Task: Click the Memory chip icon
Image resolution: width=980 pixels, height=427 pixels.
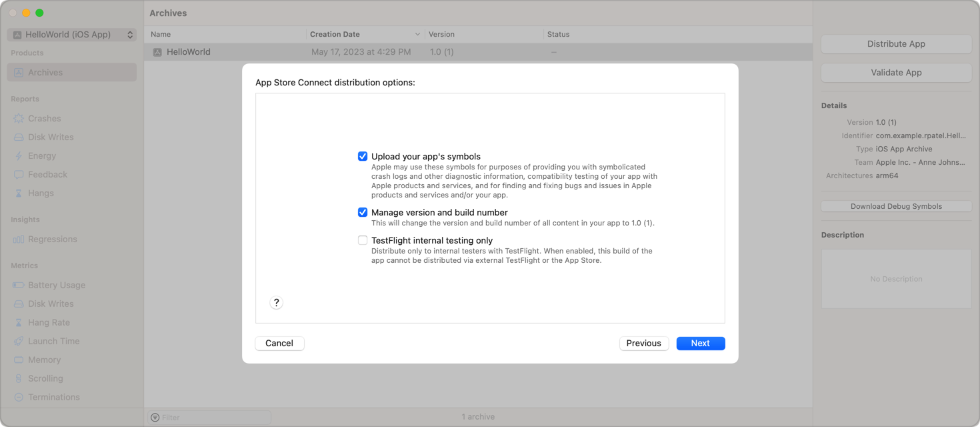Action: 19,360
